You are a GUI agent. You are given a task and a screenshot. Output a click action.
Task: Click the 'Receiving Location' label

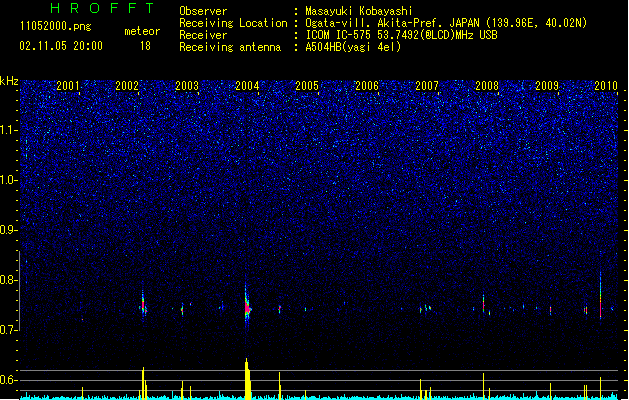pyautogui.click(x=233, y=23)
